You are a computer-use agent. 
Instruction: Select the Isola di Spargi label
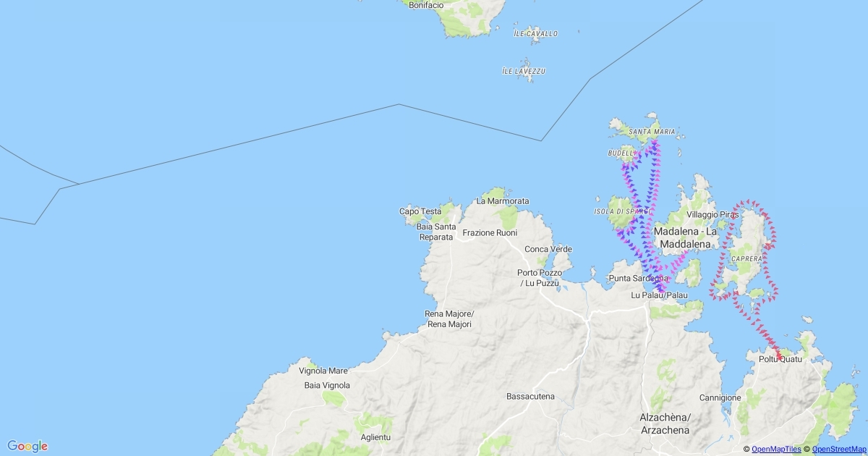618,211
